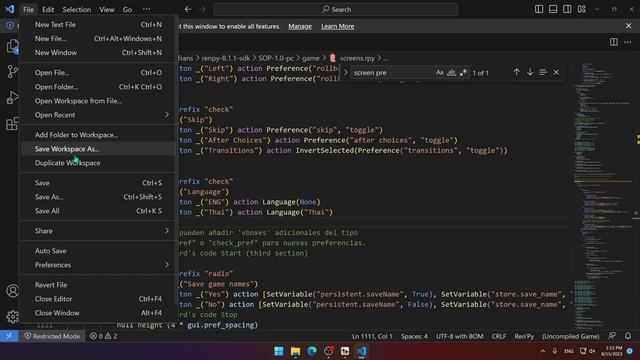Open the Windows Start menu
The width and height of the screenshot is (640, 360).
click(x=279, y=351)
